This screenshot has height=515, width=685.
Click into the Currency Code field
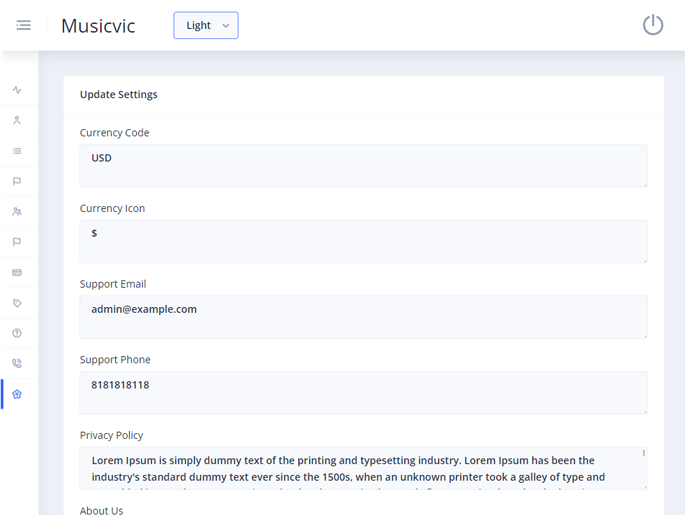click(x=363, y=165)
